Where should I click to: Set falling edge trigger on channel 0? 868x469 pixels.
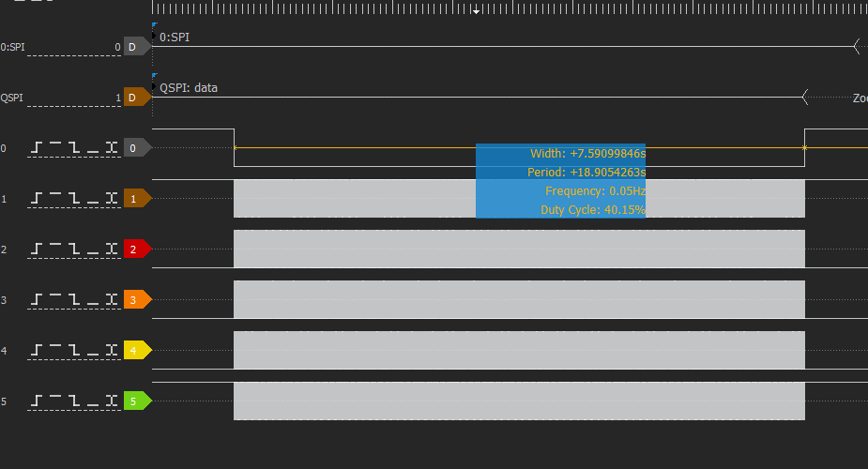[74, 147]
